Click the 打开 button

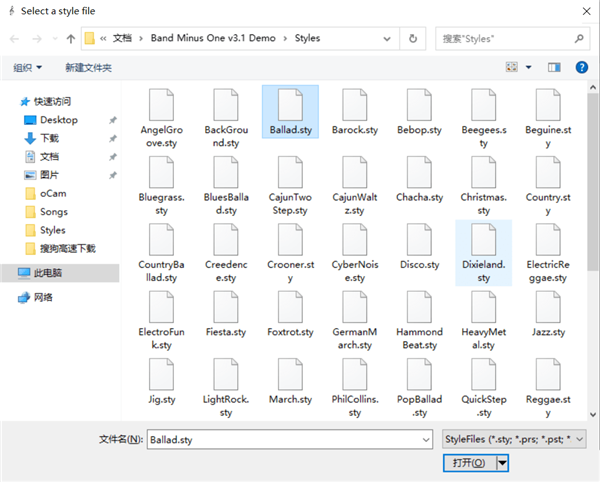point(468,462)
